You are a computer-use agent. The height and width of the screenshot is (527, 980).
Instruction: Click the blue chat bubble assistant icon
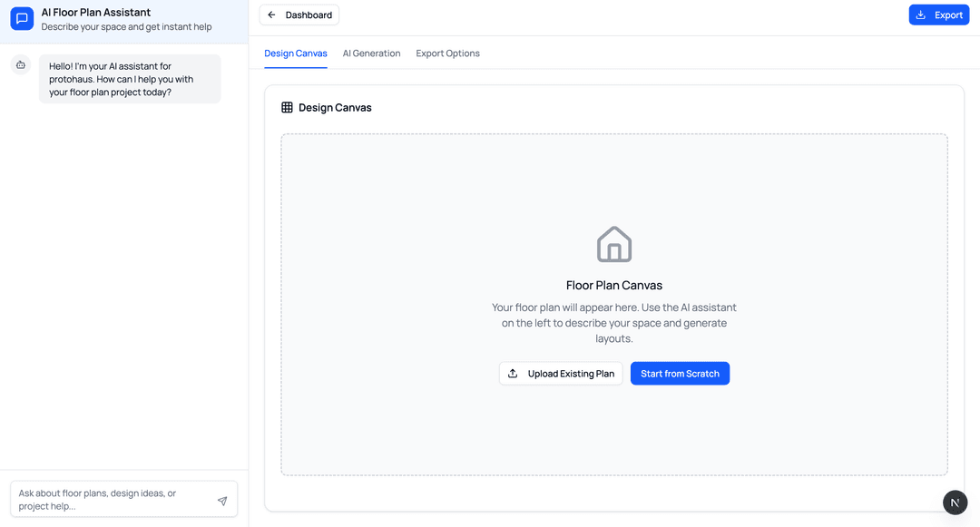click(22, 19)
